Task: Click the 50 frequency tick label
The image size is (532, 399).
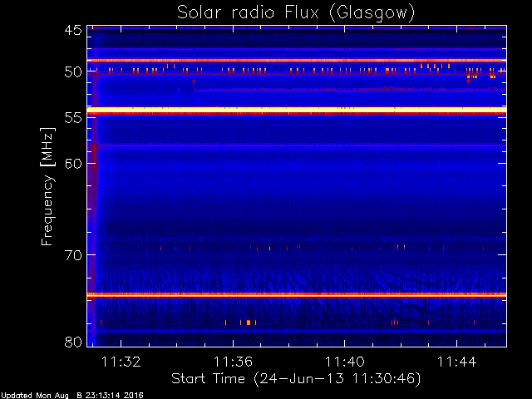Action: click(x=73, y=72)
